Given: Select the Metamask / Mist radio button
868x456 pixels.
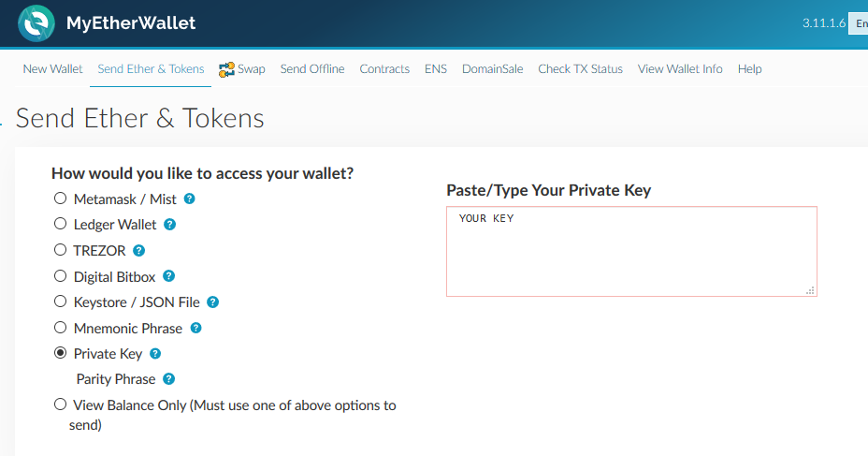Looking at the screenshot, I should (61, 199).
